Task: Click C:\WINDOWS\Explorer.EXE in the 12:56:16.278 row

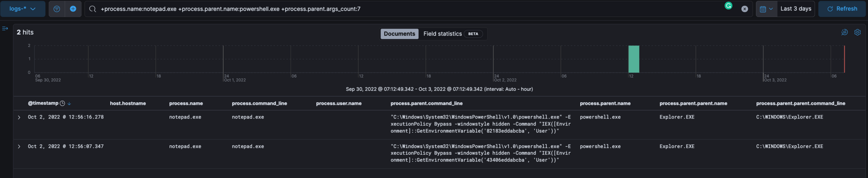Action: [x=789, y=117]
